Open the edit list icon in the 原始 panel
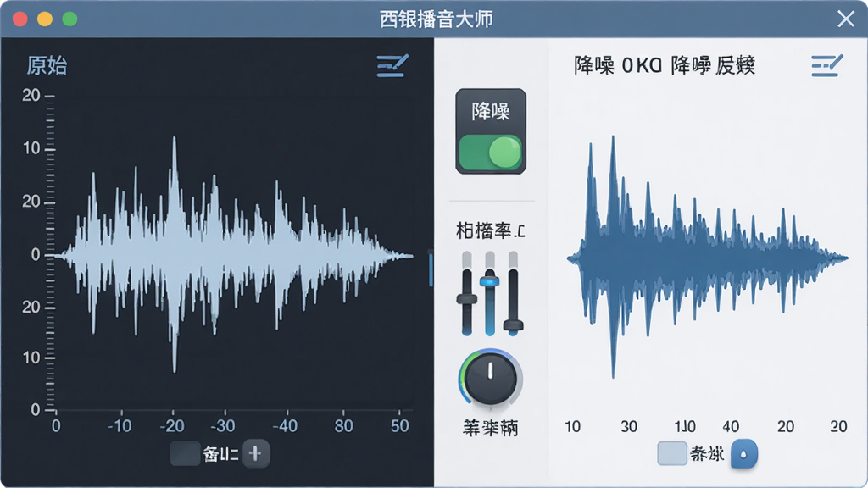The height and width of the screenshot is (488, 868). (392, 66)
